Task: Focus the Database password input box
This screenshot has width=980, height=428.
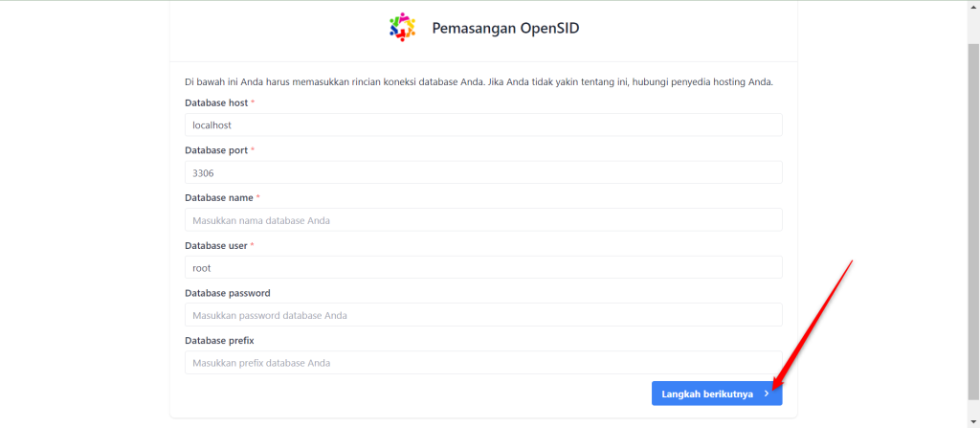Action: [483, 315]
